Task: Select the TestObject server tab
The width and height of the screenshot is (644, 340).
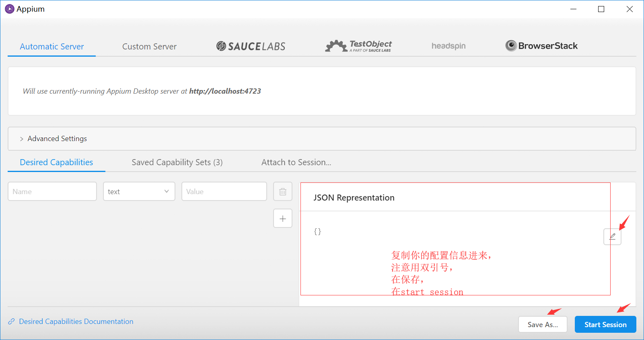Action: coord(358,46)
